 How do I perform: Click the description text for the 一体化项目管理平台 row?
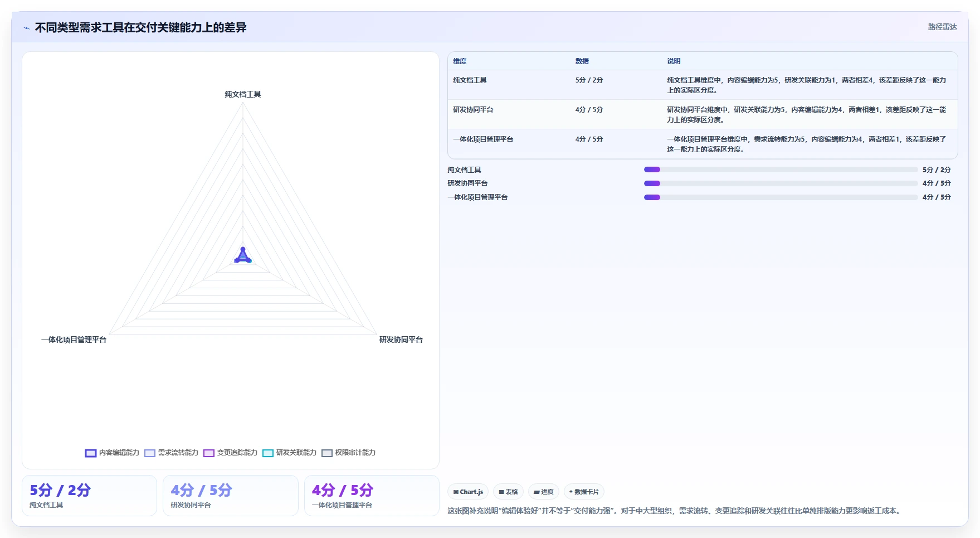[806, 144]
